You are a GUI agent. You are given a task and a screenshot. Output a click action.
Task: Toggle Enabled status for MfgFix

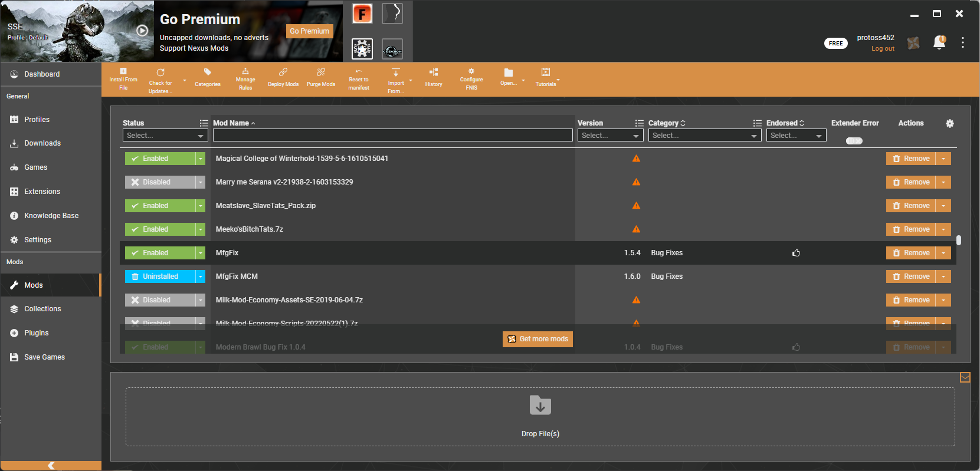click(160, 253)
